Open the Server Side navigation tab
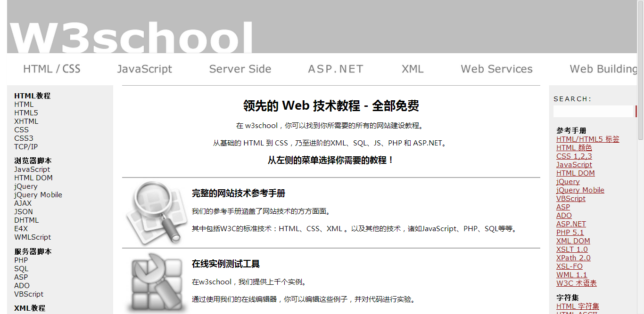 point(240,69)
